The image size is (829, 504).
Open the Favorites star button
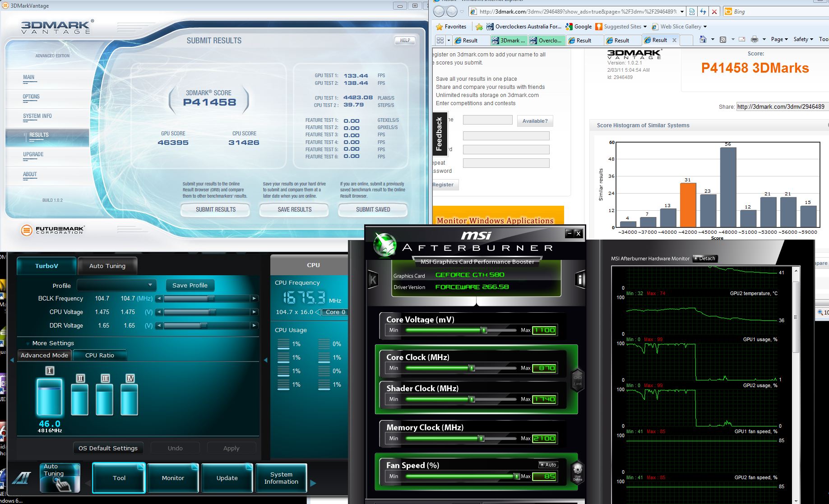(452, 27)
